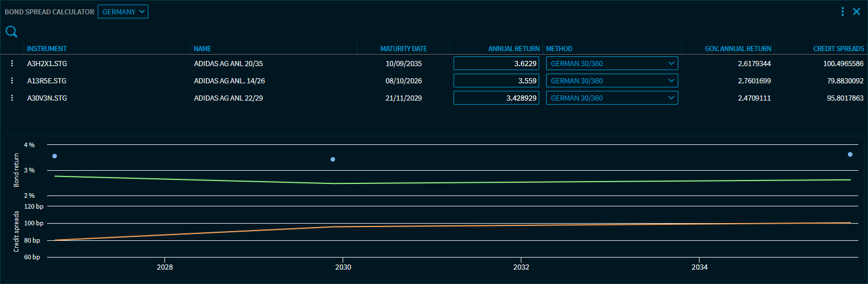Click the 2029 bond return data point

pyautogui.click(x=333, y=159)
